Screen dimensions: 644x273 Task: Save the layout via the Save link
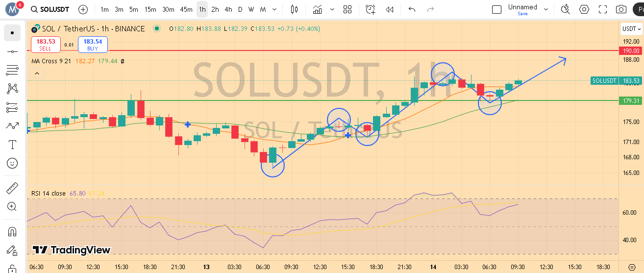coord(522,14)
